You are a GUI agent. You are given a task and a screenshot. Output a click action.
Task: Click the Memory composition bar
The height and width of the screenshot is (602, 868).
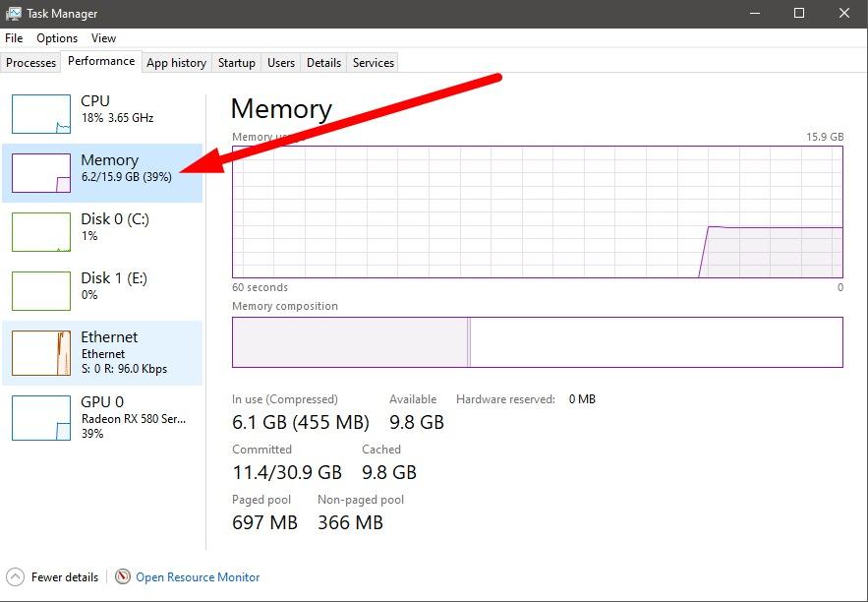[537, 342]
